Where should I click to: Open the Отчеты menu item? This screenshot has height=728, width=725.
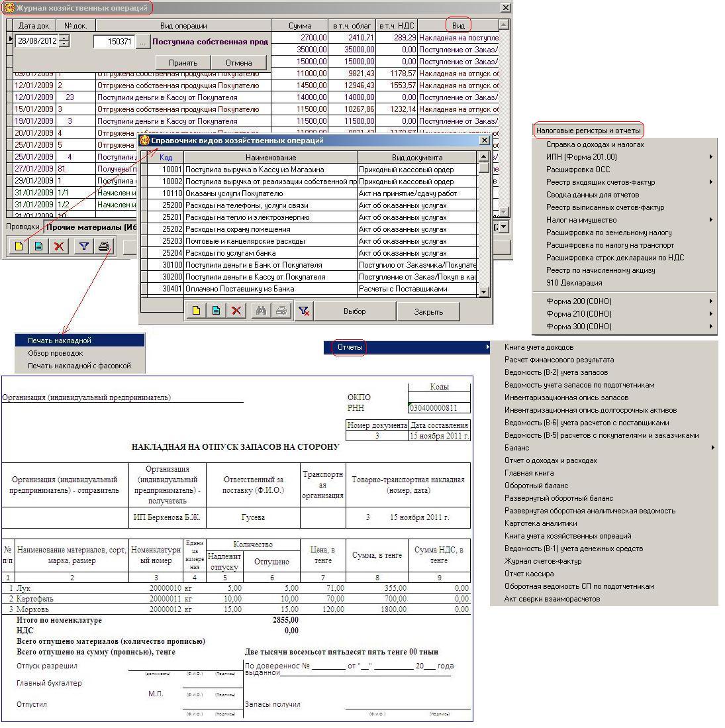tap(407, 347)
